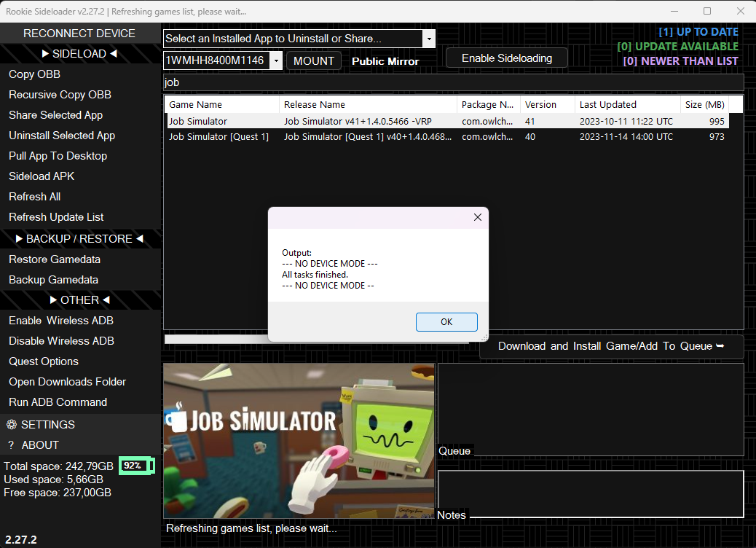Click the Public Mirror label
The width and height of the screenshot is (756, 548).
tap(385, 61)
